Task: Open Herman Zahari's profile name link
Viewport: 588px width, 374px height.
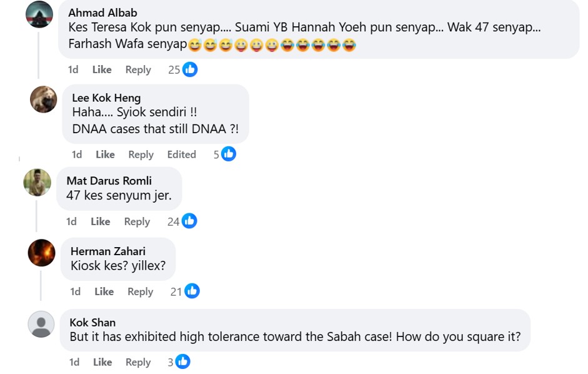Action: (107, 251)
